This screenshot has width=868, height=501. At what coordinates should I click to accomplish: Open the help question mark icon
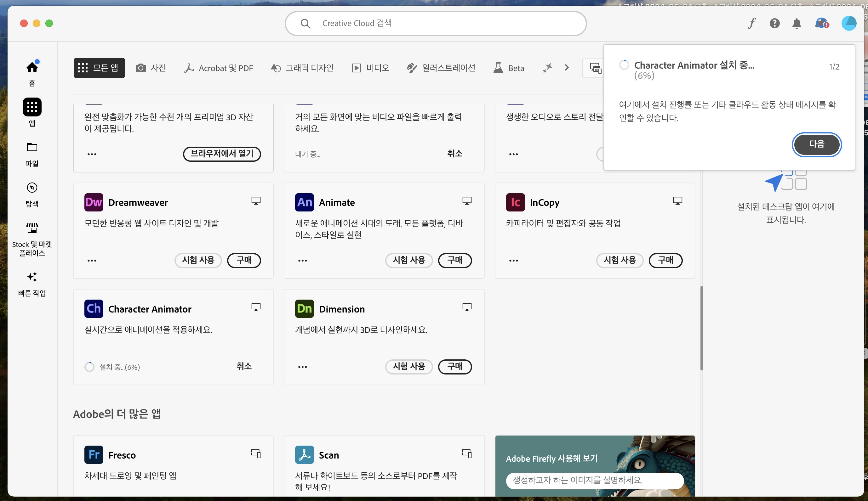pyautogui.click(x=774, y=23)
